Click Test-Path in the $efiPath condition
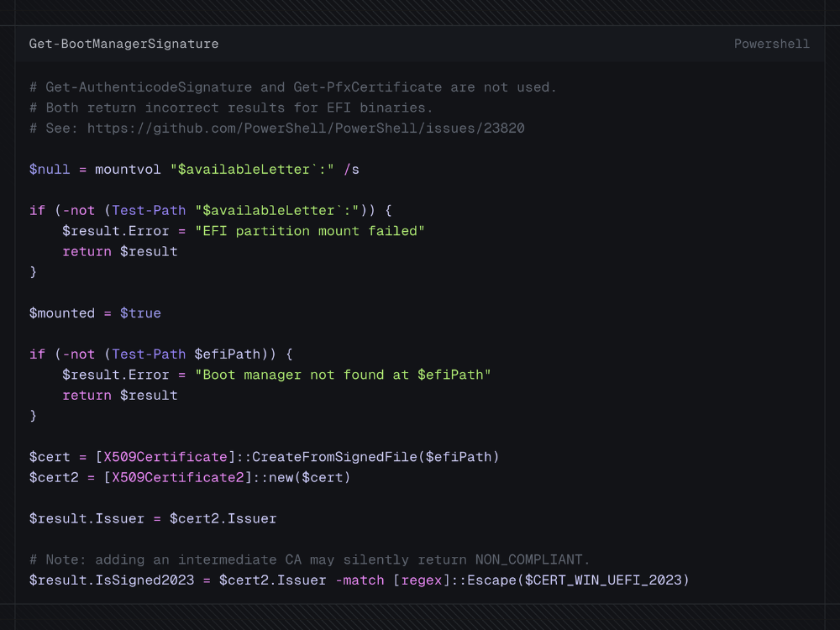840x630 pixels. [x=149, y=354]
